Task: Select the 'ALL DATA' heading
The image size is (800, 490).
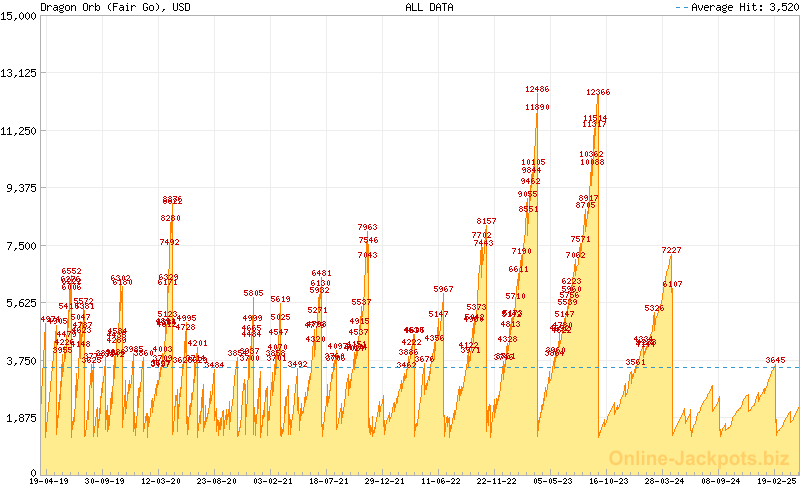Action: [x=429, y=7]
